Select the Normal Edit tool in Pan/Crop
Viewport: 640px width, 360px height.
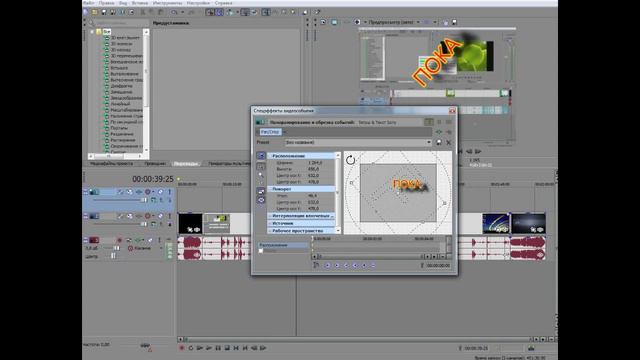pyautogui.click(x=260, y=167)
